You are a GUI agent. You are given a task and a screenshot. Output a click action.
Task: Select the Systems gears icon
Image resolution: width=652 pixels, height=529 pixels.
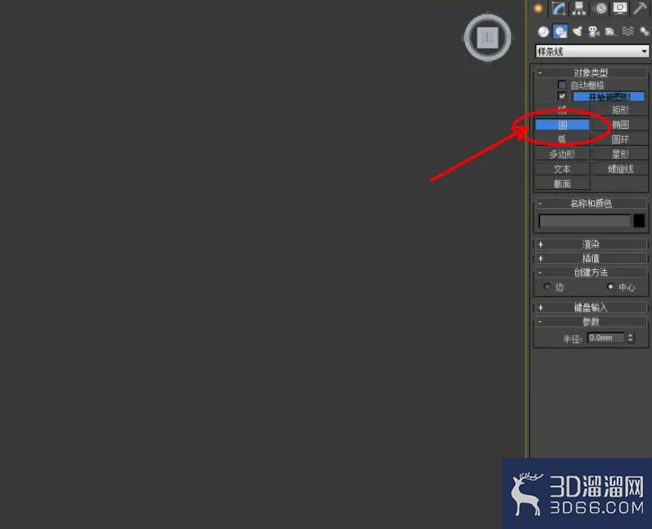pyautogui.click(x=644, y=32)
